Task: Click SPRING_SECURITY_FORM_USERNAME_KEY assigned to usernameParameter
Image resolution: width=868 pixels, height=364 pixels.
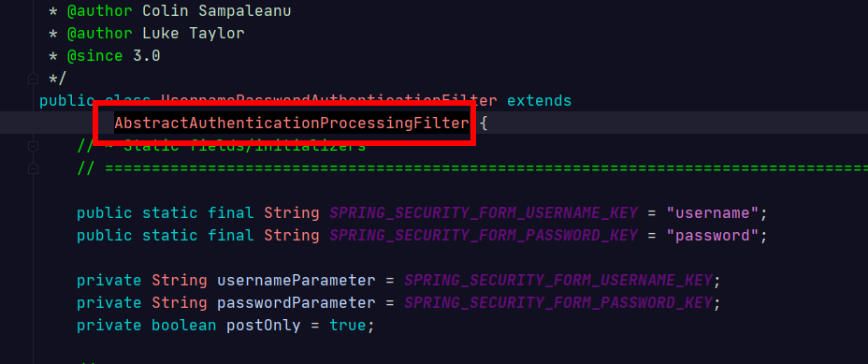Action: [558, 281]
